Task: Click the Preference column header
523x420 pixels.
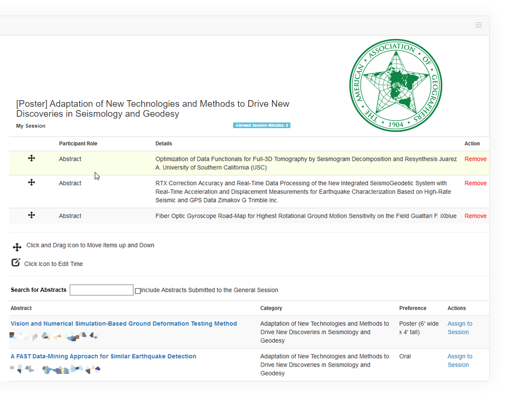Action: 412,308
